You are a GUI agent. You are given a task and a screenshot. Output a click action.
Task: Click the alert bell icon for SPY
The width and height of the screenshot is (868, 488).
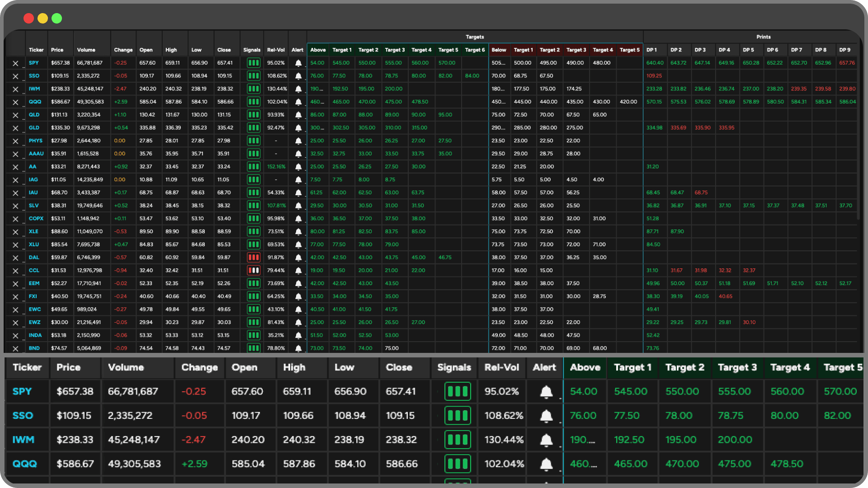[x=298, y=63]
